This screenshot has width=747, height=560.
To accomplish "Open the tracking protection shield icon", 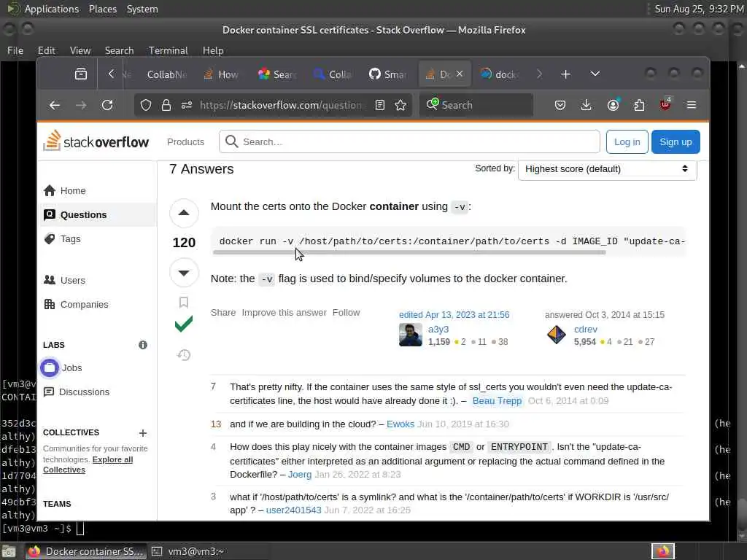I will tap(146, 105).
